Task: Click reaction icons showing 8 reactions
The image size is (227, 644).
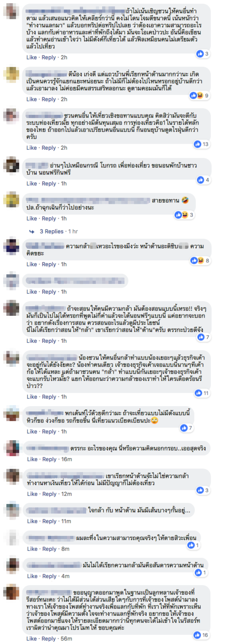Action: (x=197, y=261)
